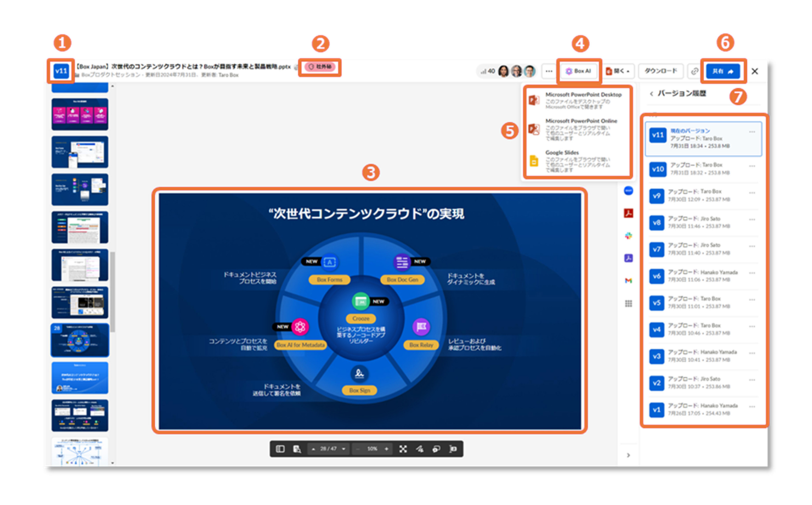Select the highlighted slide 28 thumbnail
This screenshot has width=812, height=505.
(80, 340)
